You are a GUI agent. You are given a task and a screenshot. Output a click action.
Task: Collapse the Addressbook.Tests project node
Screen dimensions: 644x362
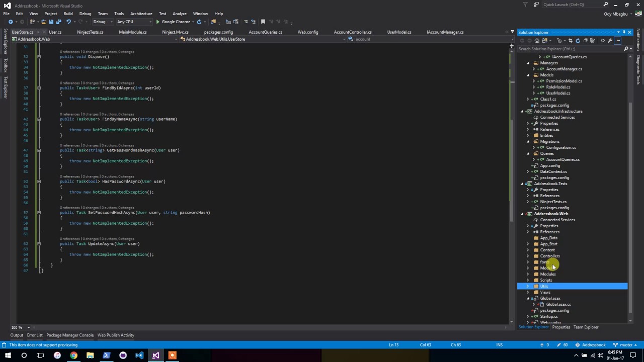(x=522, y=184)
